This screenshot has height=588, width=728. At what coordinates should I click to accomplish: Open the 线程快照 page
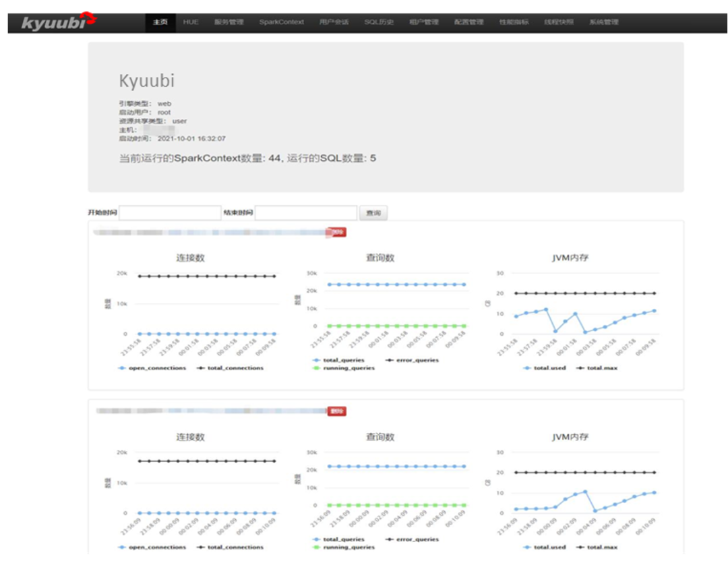pyautogui.click(x=559, y=22)
